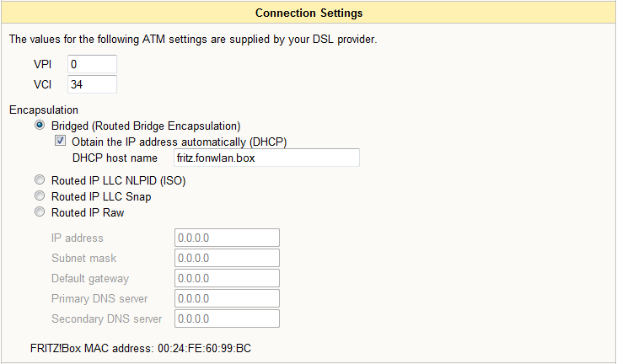Choose Routed IP LLC NLPID (ISO) radio button

pos(40,179)
